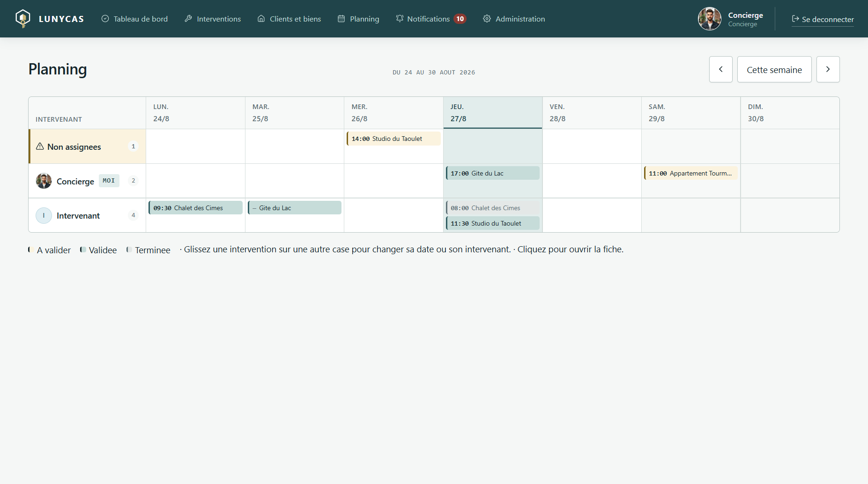868x484 pixels.
Task: Open Tableau de bord from the nav
Action: (x=134, y=19)
